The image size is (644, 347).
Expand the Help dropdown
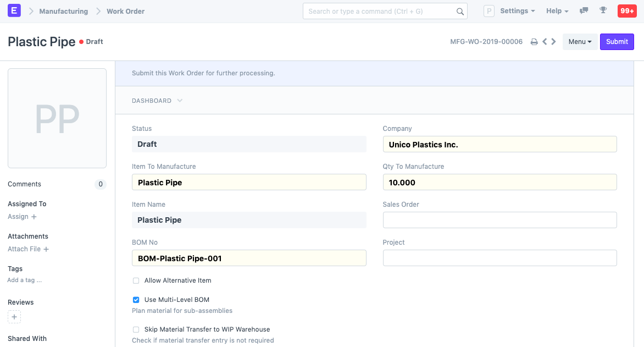pos(557,11)
